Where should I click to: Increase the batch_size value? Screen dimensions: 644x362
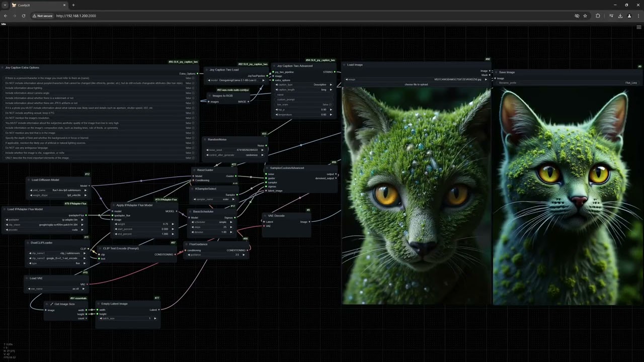[155, 318]
